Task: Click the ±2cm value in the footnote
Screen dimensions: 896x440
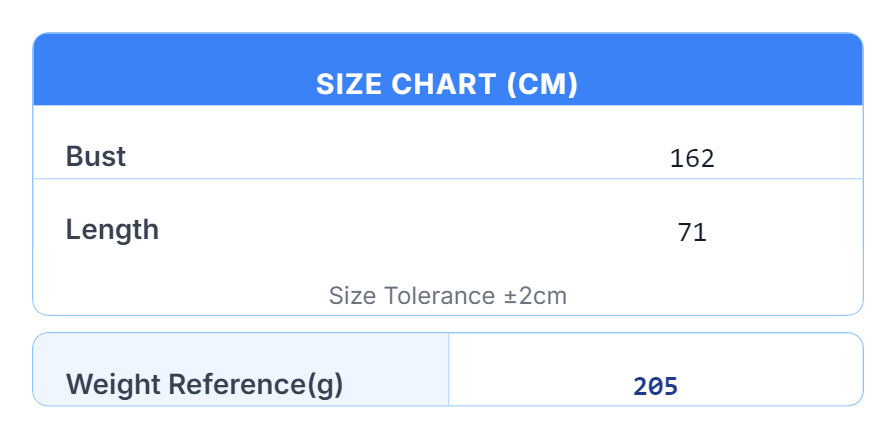Action: click(534, 296)
